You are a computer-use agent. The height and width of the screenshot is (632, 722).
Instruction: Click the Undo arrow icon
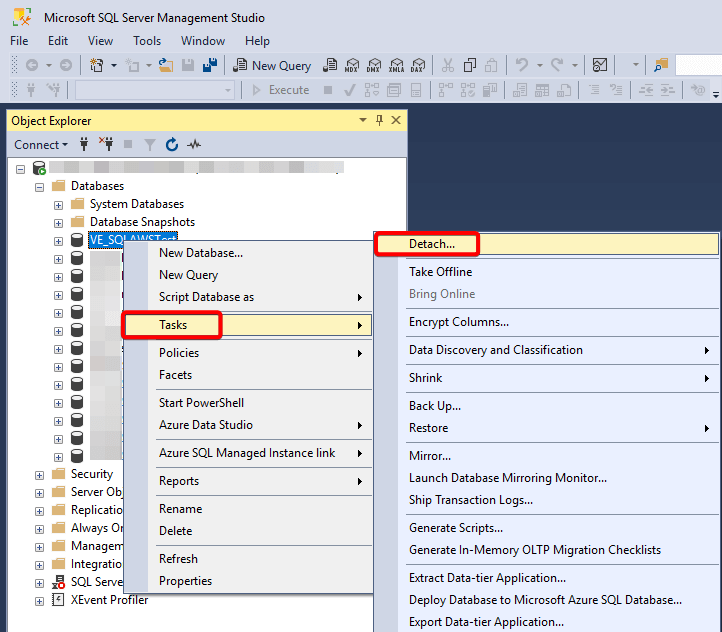522,65
